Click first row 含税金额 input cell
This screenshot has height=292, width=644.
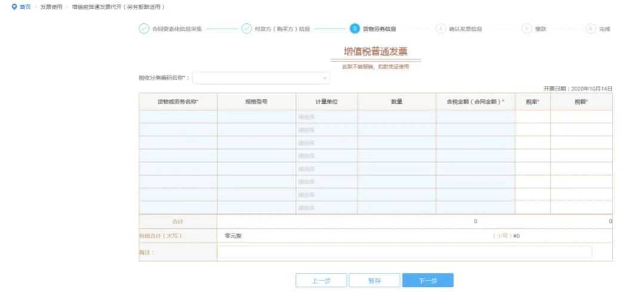point(475,117)
